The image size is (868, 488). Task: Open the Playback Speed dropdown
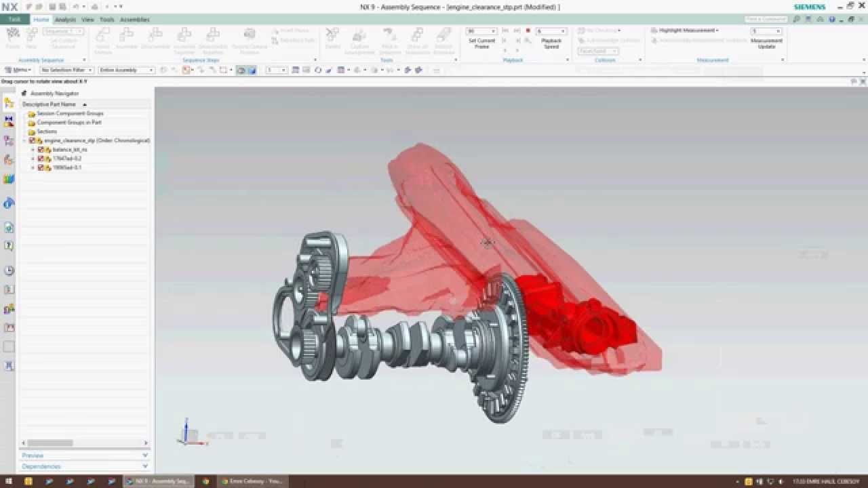pos(551,31)
